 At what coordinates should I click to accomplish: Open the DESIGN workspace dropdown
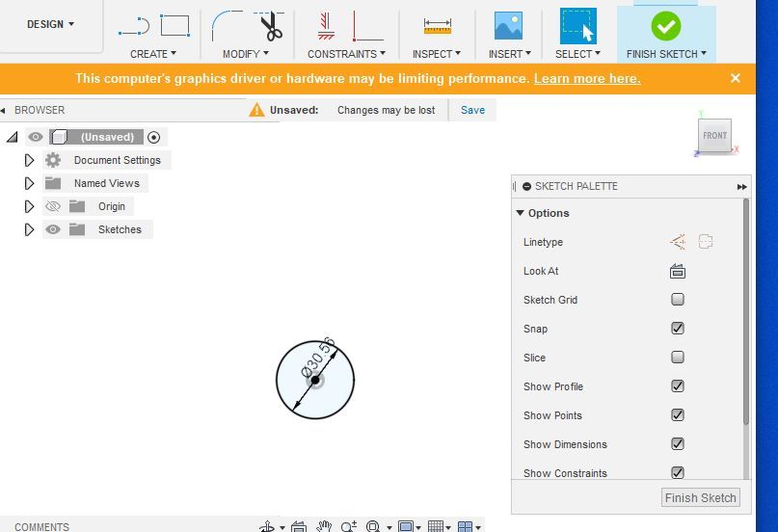pyautogui.click(x=50, y=24)
